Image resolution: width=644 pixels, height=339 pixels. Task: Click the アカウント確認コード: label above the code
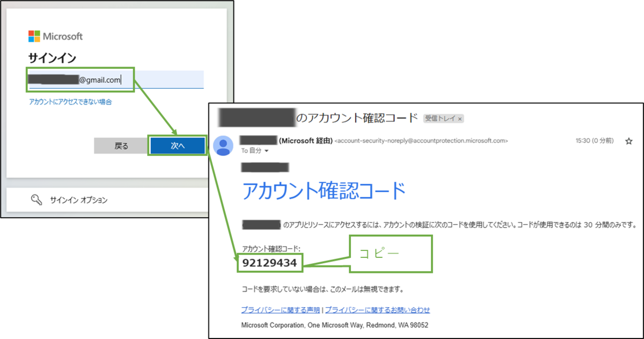tap(272, 249)
